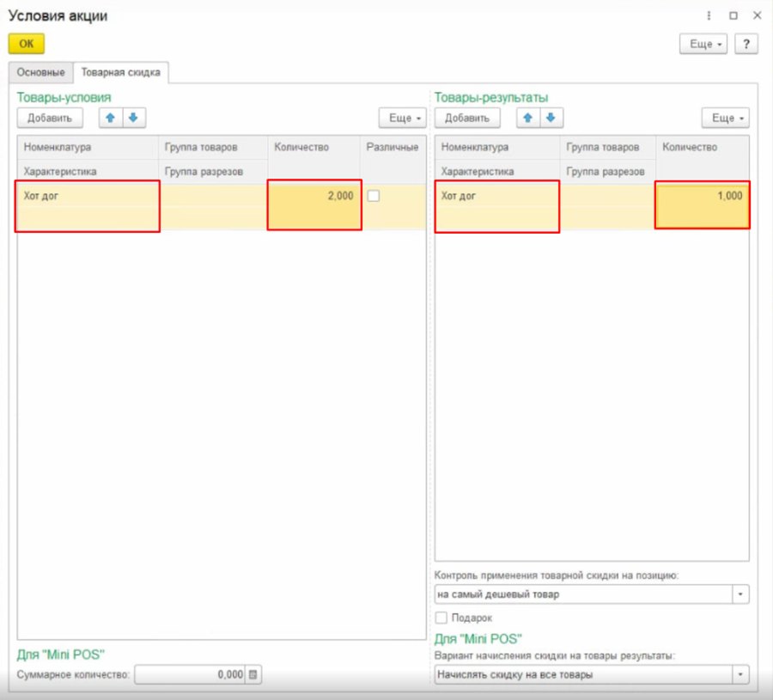Click Номенклатура column header in Товары-условия

coord(88,148)
